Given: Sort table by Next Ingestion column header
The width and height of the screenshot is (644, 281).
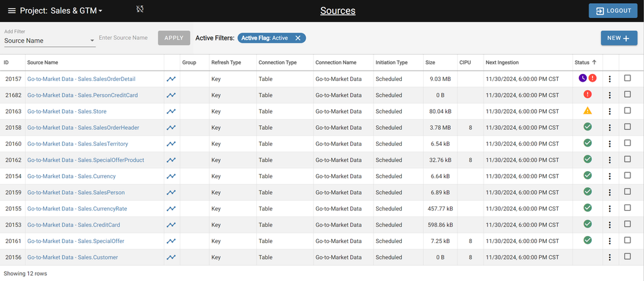Looking at the screenshot, I should (502, 62).
